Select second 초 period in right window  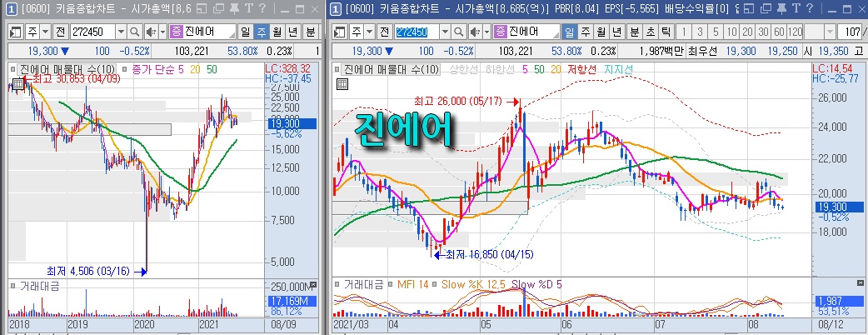(x=651, y=32)
